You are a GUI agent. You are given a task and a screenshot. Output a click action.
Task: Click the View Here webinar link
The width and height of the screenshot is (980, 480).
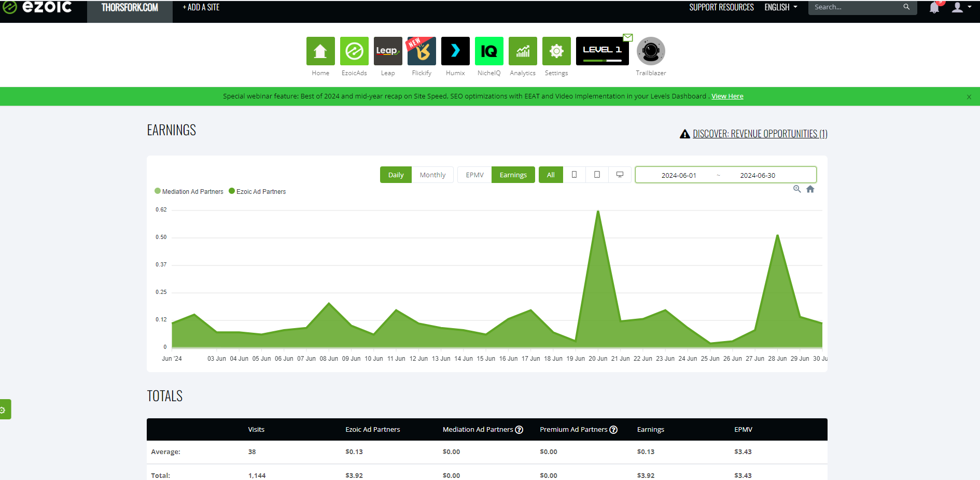(727, 96)
